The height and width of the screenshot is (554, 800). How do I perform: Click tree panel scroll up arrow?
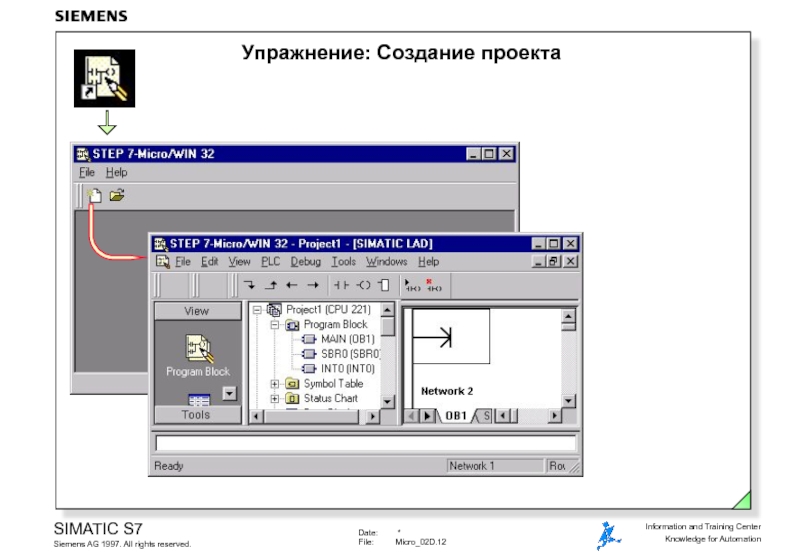387,310
